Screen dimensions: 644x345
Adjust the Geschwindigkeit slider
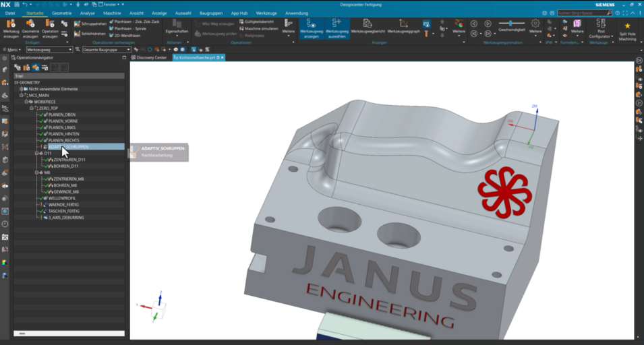[x=511, y=24]
